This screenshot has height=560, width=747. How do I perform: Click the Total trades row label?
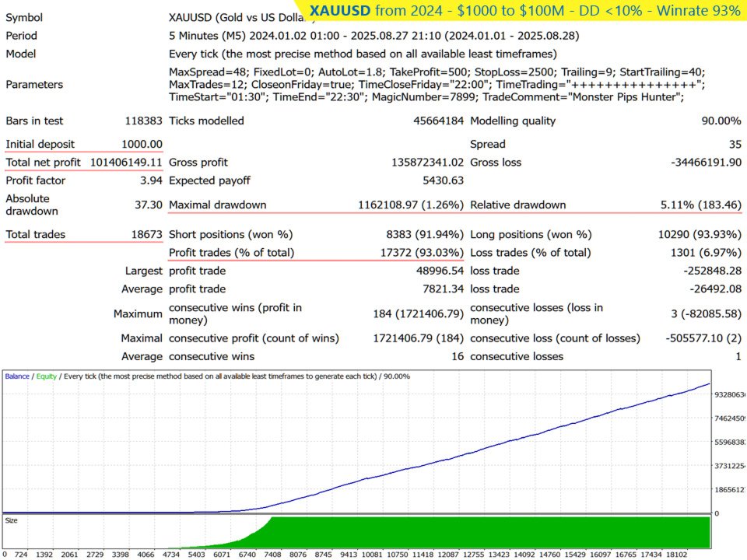point(35,234)
